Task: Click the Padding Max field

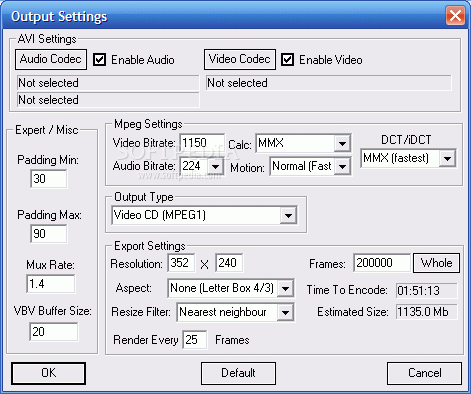Action: [x=49, y=234]
